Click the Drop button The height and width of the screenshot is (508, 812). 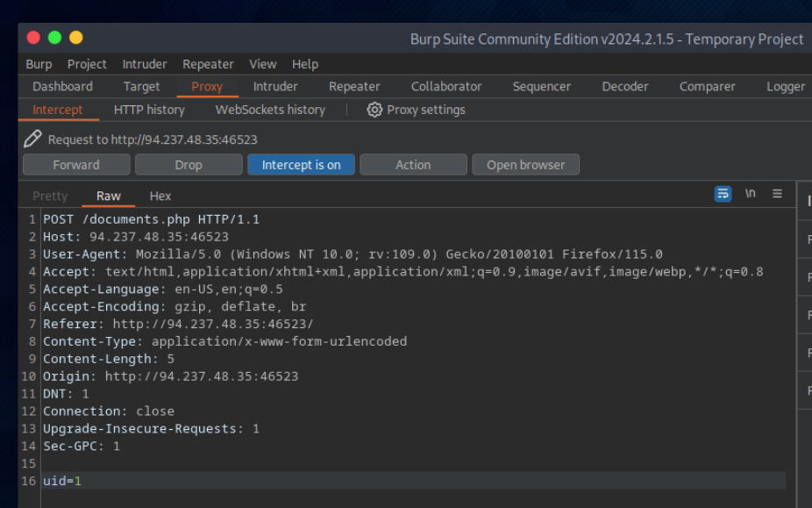(189, 165)
